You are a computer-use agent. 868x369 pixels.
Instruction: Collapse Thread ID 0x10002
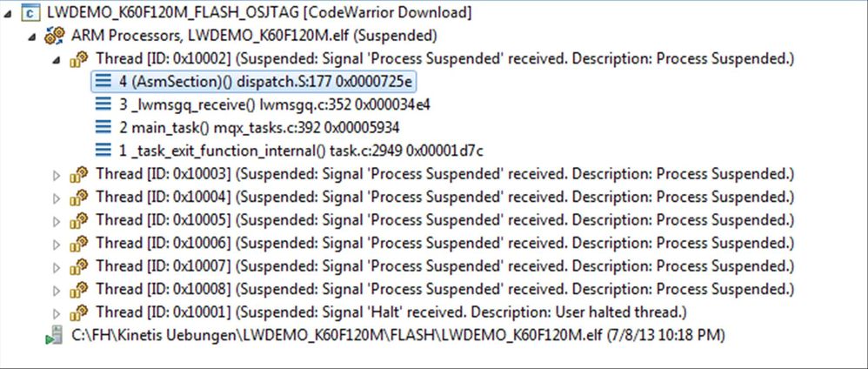pos(57,59)
